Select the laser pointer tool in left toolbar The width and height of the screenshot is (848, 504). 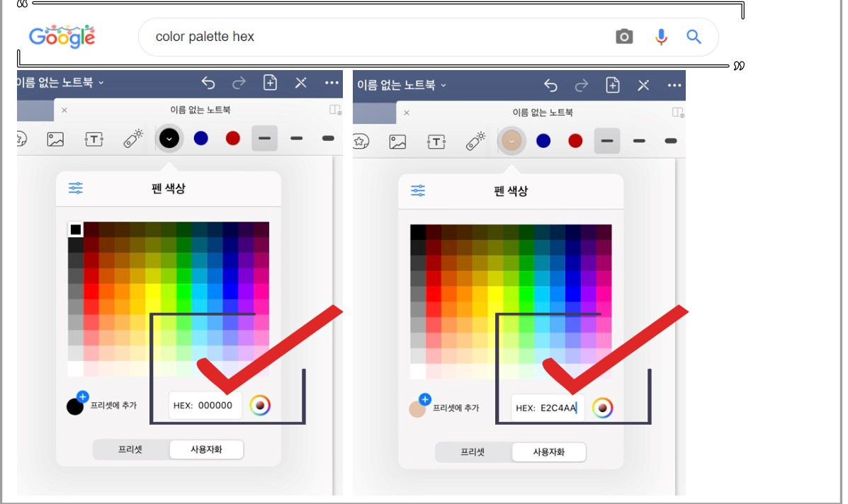pos(133,138)
